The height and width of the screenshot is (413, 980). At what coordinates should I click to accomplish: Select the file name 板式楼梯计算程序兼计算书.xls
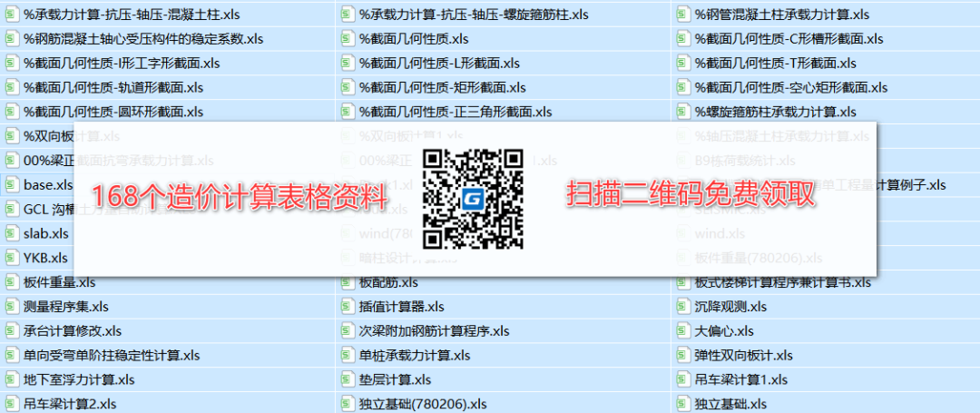point(782,282)
